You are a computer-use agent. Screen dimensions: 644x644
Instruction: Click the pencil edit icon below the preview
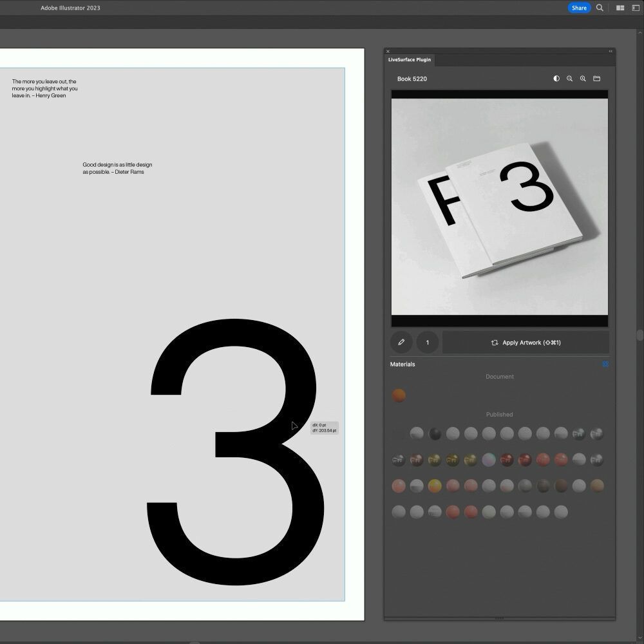pyautogui.click(x=401, y=342)
